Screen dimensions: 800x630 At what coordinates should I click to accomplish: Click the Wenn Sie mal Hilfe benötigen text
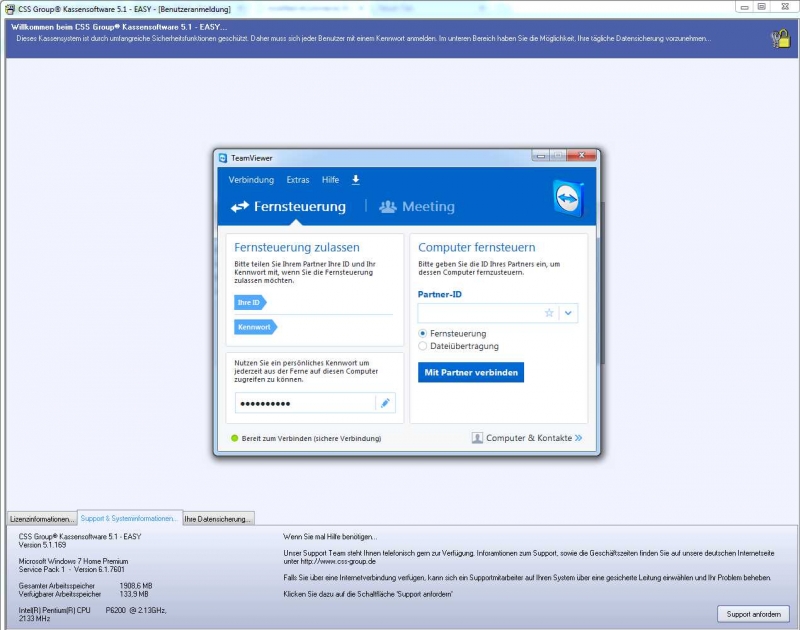[x=330, y=537]
